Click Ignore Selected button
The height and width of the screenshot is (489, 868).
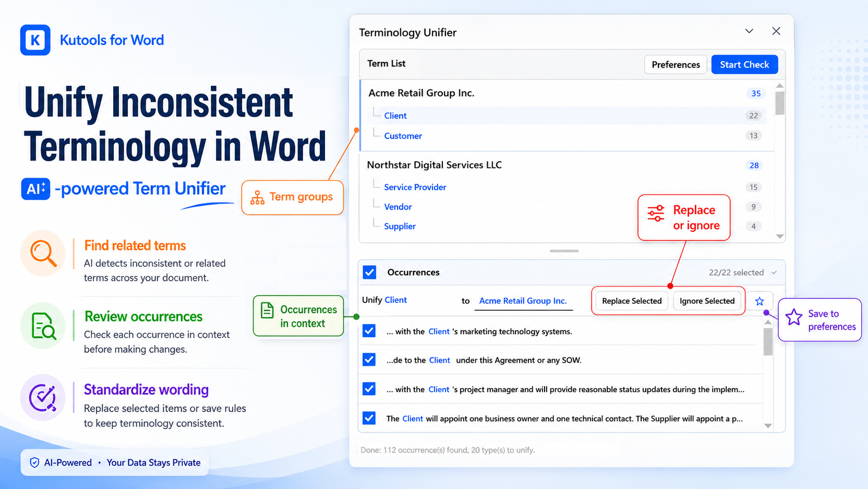pyautogui.click(x=707, y=301)
